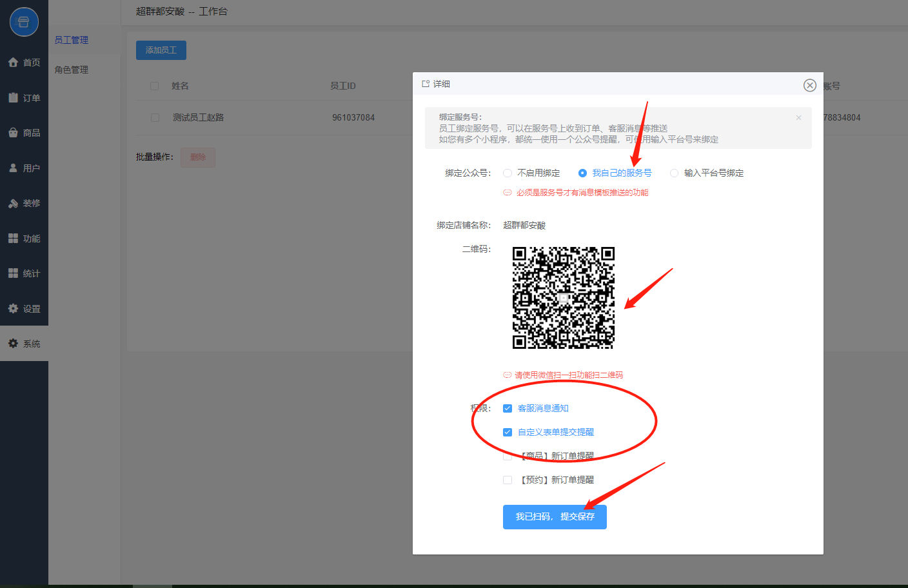Uncheck the 自定义表单提交提醒 checkbox
This screenshot has height=588, width=908.
click(x=508, y=432)
